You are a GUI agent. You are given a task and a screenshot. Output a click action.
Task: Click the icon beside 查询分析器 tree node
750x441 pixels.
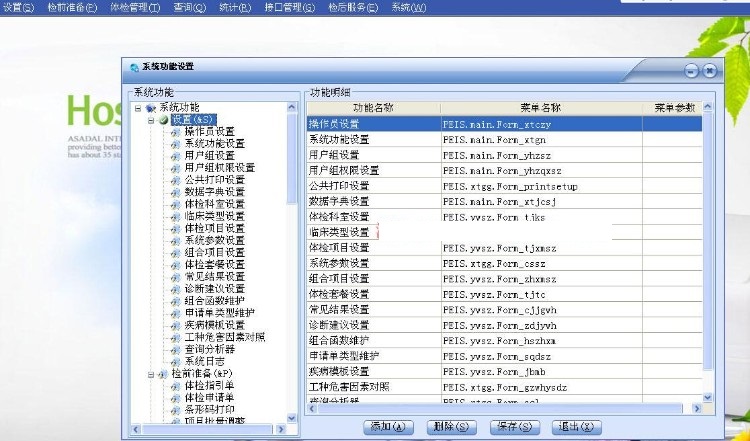pos(176,350)
